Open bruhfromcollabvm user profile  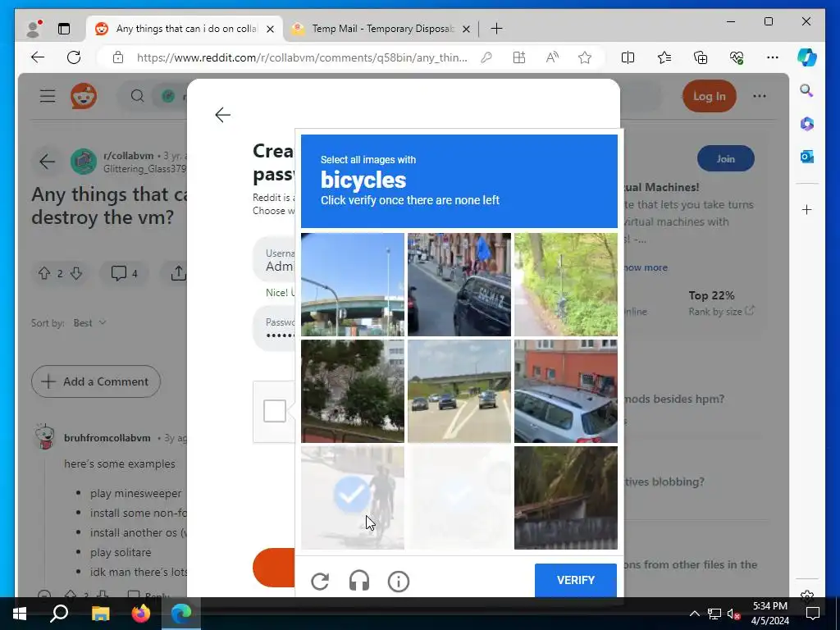pyautogui.click(x=107, y=438)
